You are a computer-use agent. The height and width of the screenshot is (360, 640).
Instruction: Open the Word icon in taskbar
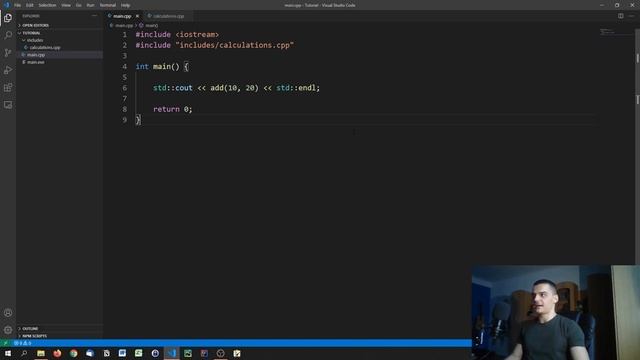[122, 353]
